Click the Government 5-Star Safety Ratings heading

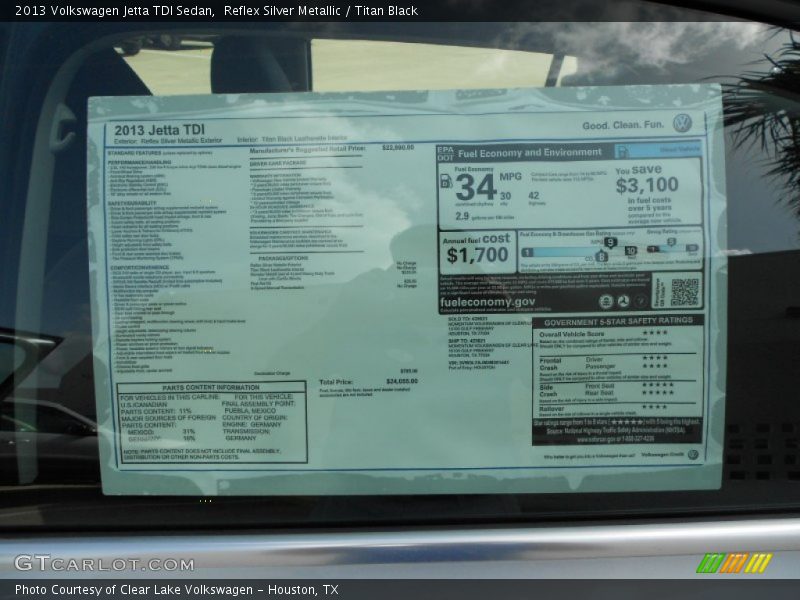point(618,321)
